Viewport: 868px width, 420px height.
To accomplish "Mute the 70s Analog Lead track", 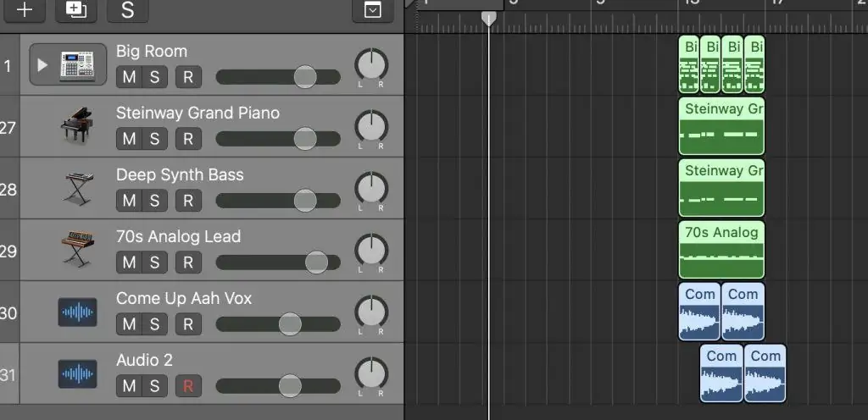I will tap(129, 262).
